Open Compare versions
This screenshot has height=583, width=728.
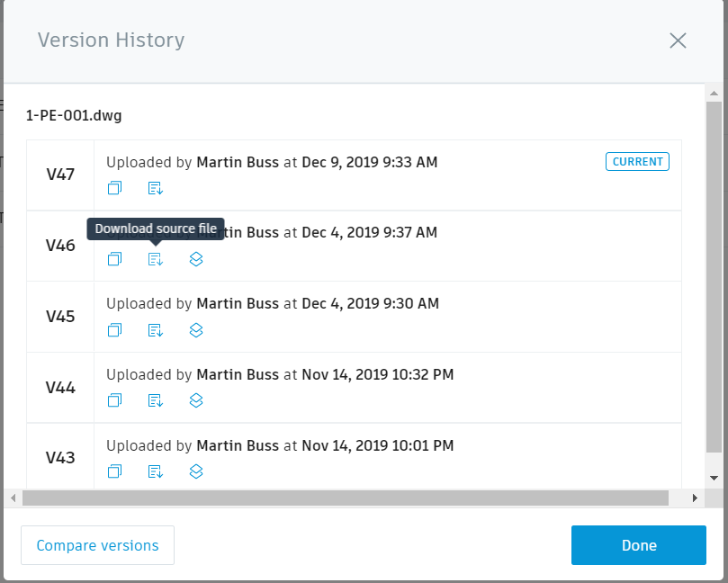point(96,545)
